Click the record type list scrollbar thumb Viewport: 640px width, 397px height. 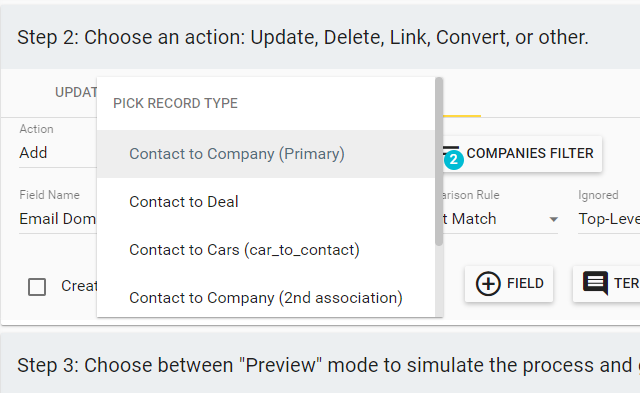tap(439, 162)
